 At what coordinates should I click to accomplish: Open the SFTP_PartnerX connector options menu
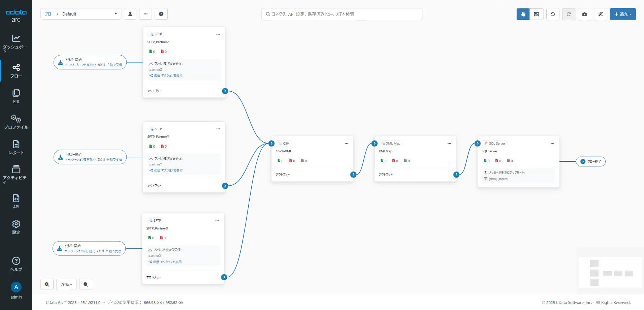217,220
